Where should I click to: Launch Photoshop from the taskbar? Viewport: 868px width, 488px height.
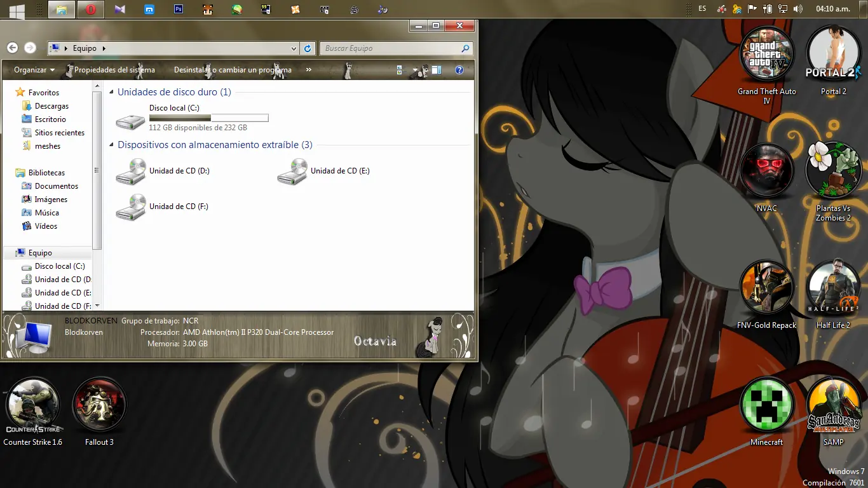point(179,10)
